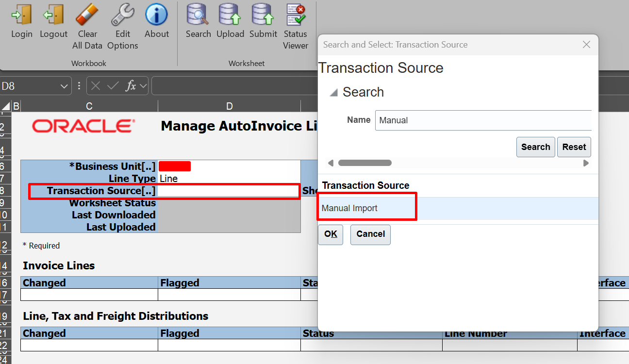Viewport: 629px width, 364px height.
Task: Click the Reset button
Action: (x=574, y=147)
